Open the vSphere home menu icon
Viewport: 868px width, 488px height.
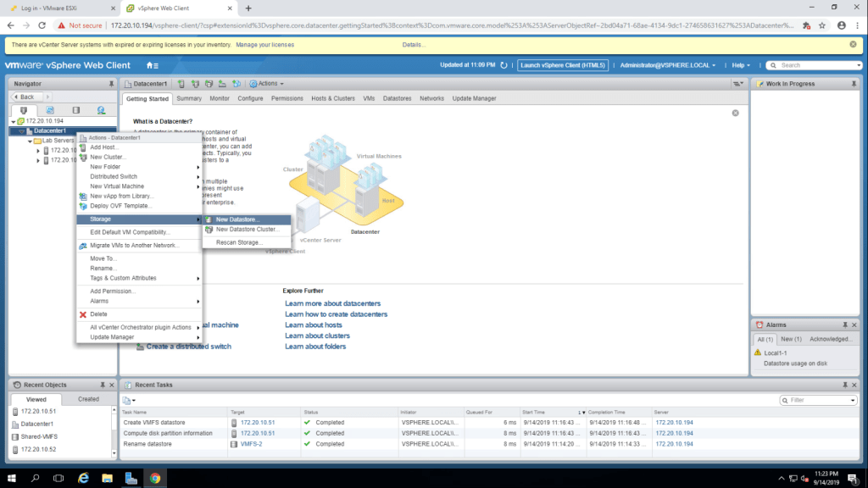[x=152, y=65]
